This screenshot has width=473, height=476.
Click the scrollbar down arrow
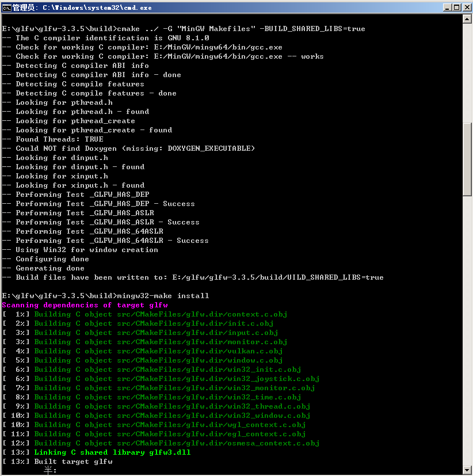[467, 470]
